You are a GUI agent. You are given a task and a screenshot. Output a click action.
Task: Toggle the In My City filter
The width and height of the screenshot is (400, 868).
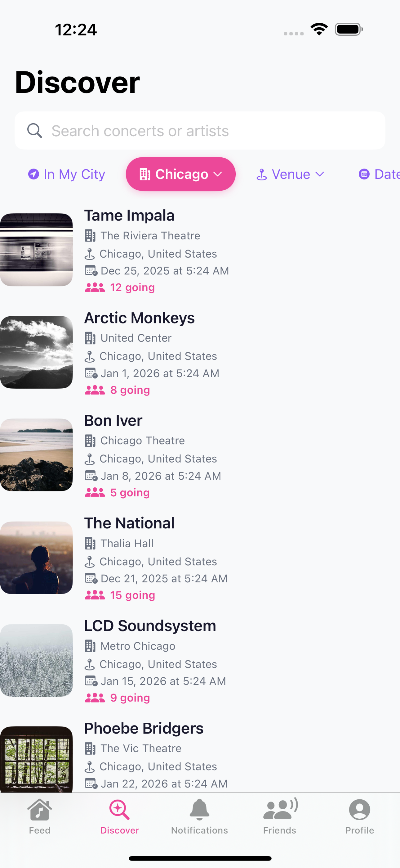tap(66, 174)
